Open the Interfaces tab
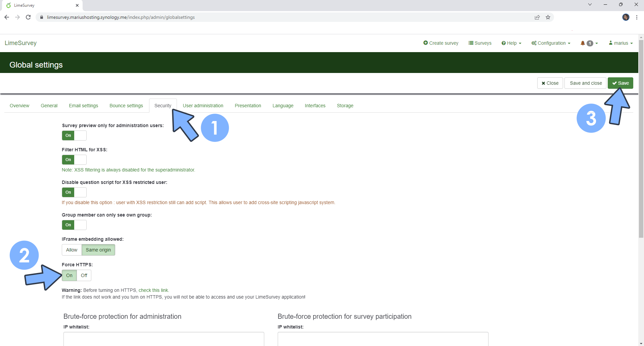The width and height of the screenshot is (644, 346). point(315,106)
